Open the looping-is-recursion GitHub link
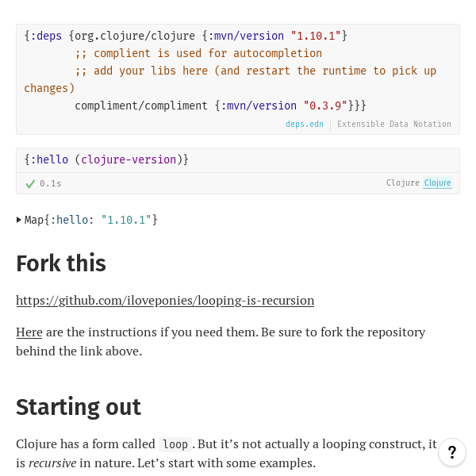Image resolution: width=476 pixels, height=476 pixels. (165, 301)
